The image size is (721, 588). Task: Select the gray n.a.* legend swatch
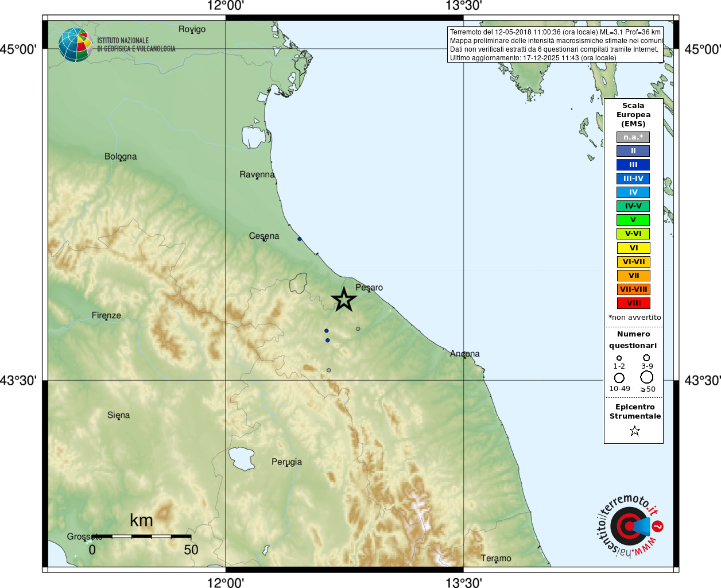tap(633, 137)
